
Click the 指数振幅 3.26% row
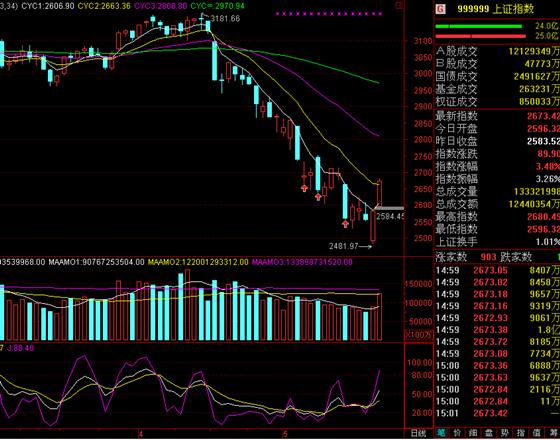coord(498,179)
